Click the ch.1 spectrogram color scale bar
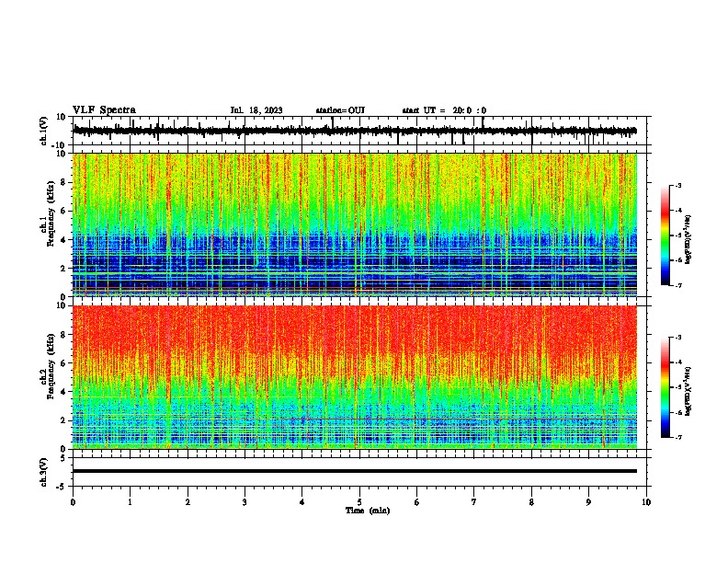Image resolution: width=728 pixels, height=563 pixels. click(665, 236)
